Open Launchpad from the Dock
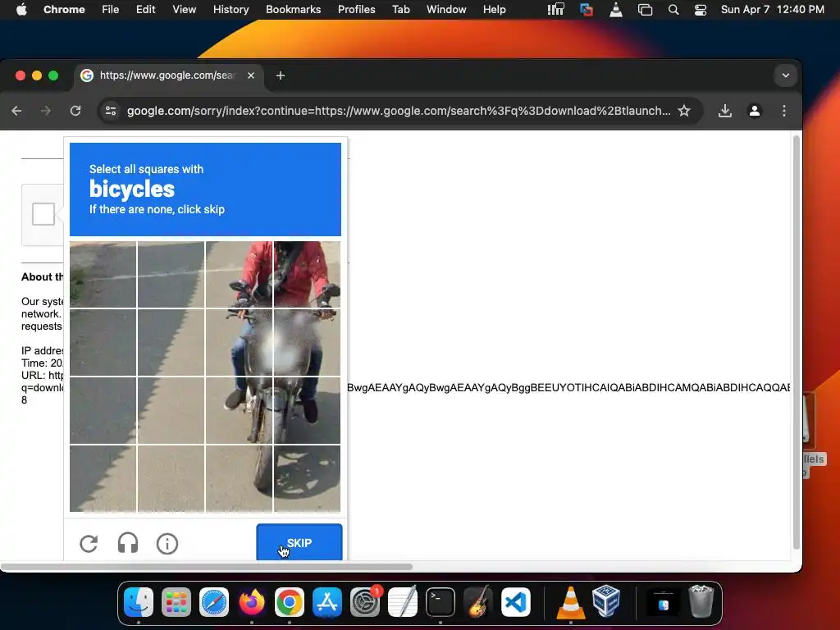 click(176, 602)
